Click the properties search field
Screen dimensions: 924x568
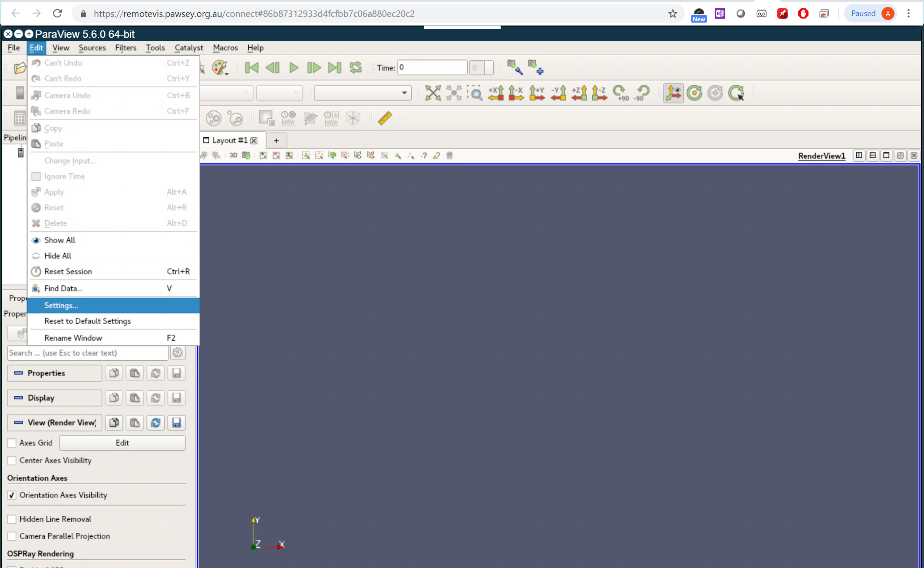88,353
